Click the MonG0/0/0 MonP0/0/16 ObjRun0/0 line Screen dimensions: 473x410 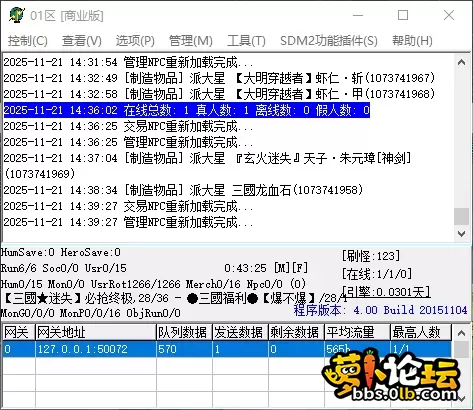coord(91,313)
